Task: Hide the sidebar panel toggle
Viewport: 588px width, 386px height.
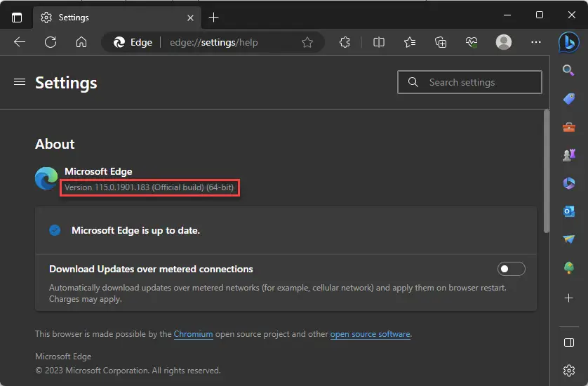Action: [x=569, y=342]
